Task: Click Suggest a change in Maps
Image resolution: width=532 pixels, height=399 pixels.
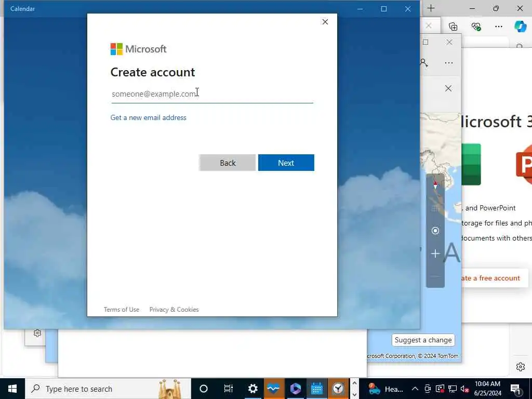Action: [423, 340]
